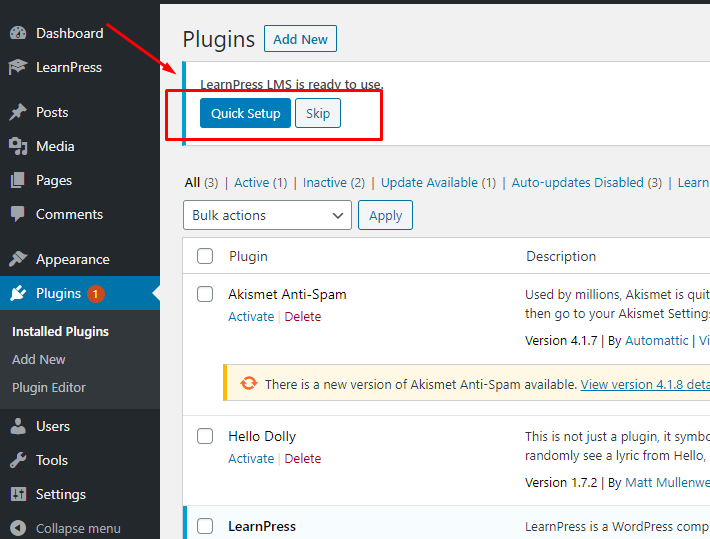Image resolution: width=710 pixels, height=539 pixels.
Task: Click the Tools wrench icon
Action: click(18, 460)
